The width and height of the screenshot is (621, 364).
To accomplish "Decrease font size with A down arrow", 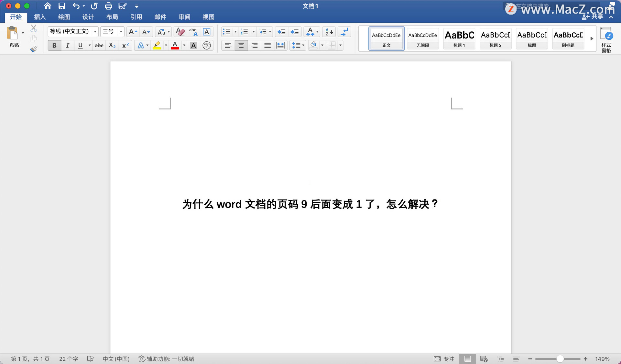I will tap(146, 32).
